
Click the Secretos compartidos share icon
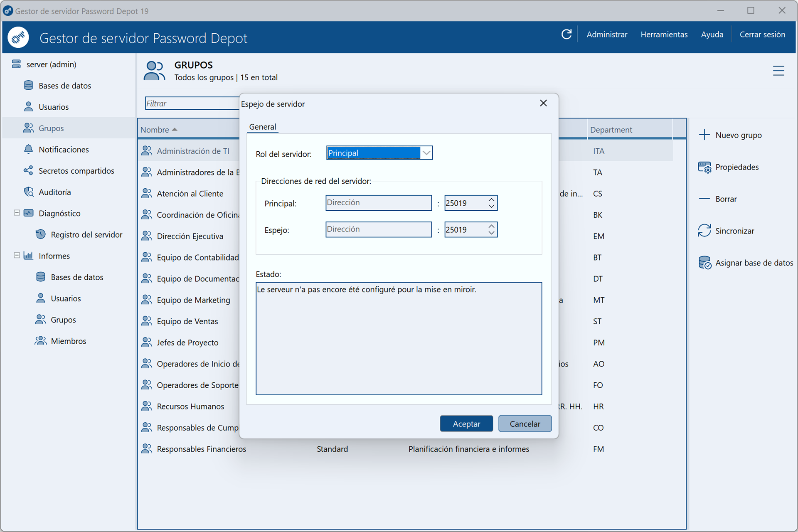point(29,170)
